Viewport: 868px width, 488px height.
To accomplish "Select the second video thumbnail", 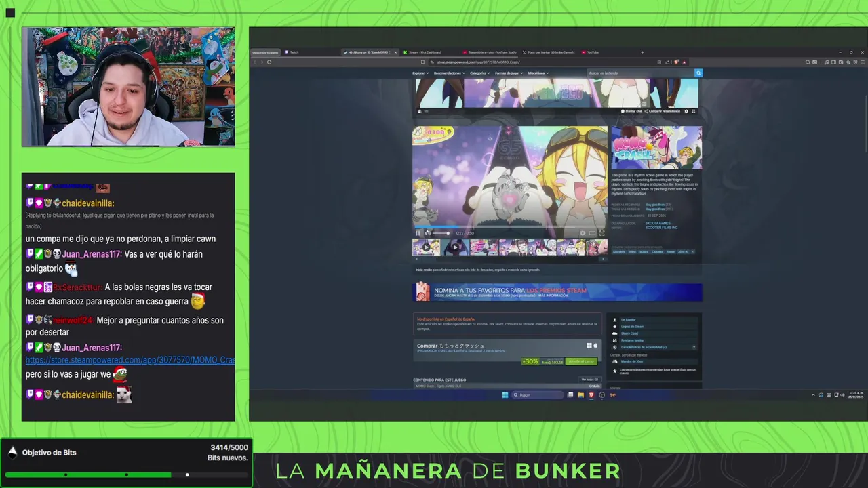I will (455, 247).
